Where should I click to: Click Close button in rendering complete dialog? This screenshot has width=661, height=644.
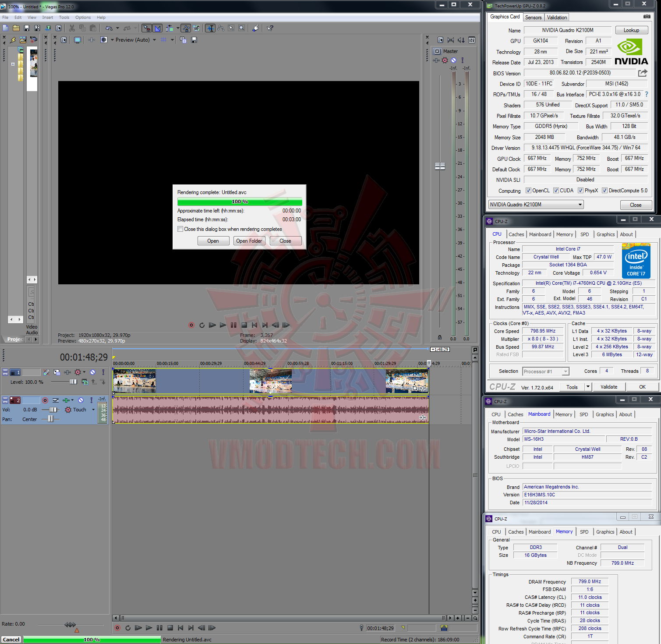coord(286,241)
